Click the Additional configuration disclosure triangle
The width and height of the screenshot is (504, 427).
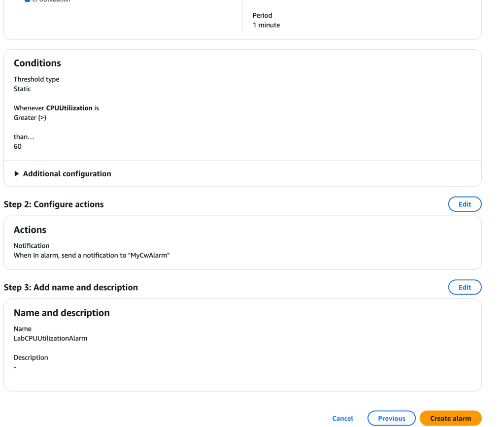tap(17, 174)
